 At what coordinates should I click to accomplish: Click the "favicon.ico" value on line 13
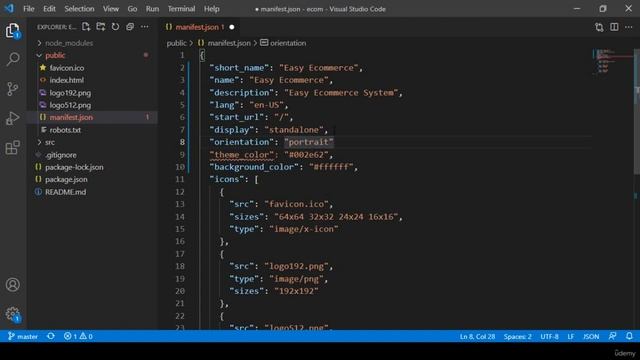click(296, 204)
